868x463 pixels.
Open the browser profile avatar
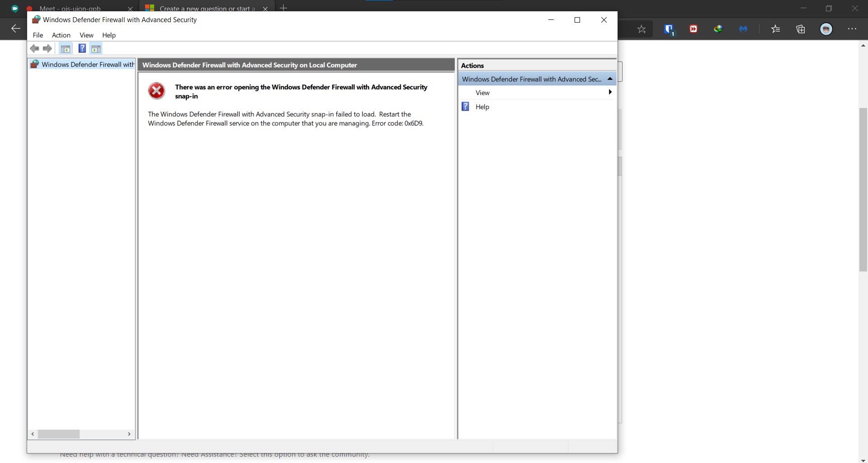click(826, 29)
